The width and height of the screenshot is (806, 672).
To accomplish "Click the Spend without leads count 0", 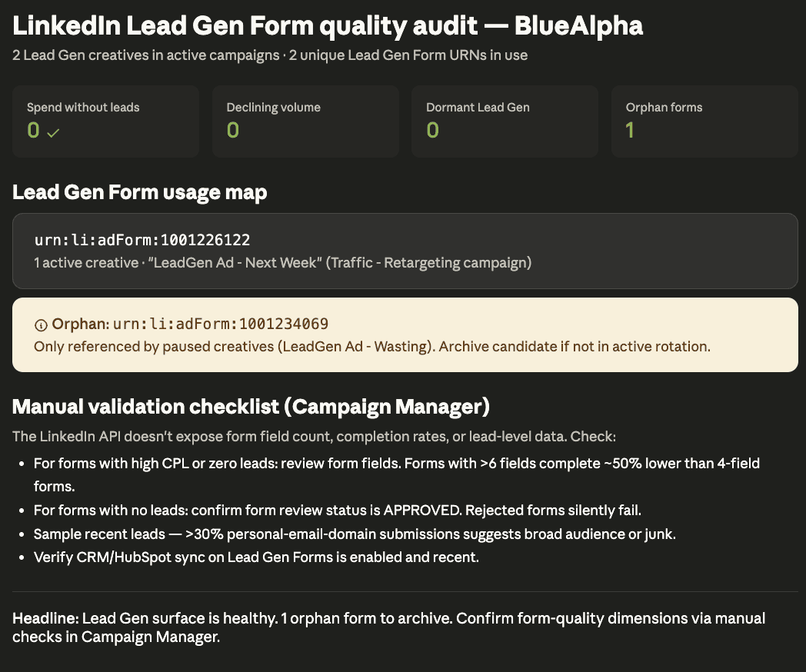I will coord(33,130).
